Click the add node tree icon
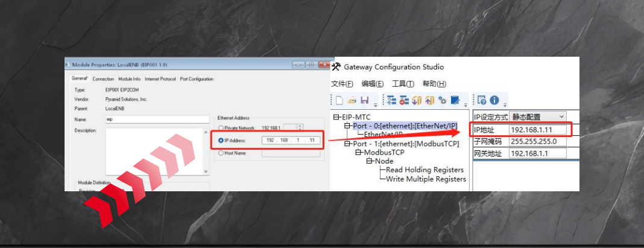 (x=391, y=100)
